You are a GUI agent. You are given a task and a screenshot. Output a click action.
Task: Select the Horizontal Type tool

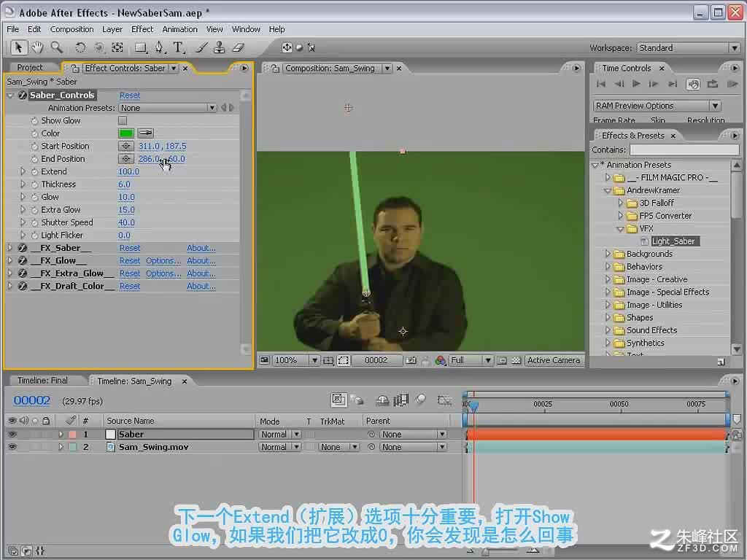178,47
